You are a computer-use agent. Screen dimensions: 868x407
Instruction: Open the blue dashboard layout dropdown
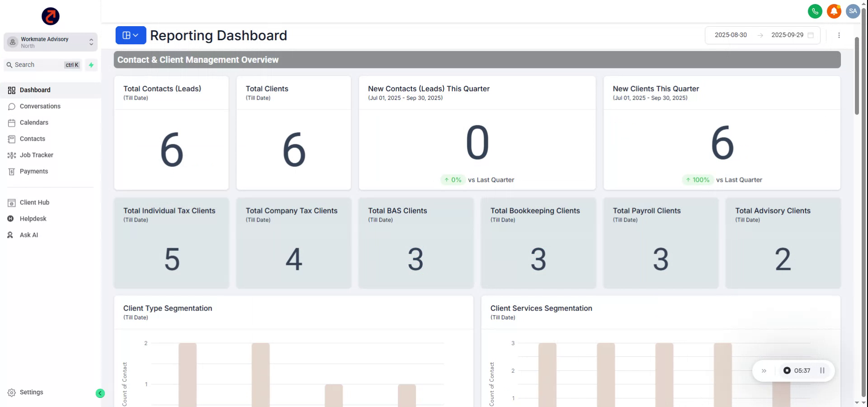tap(131, 35)
